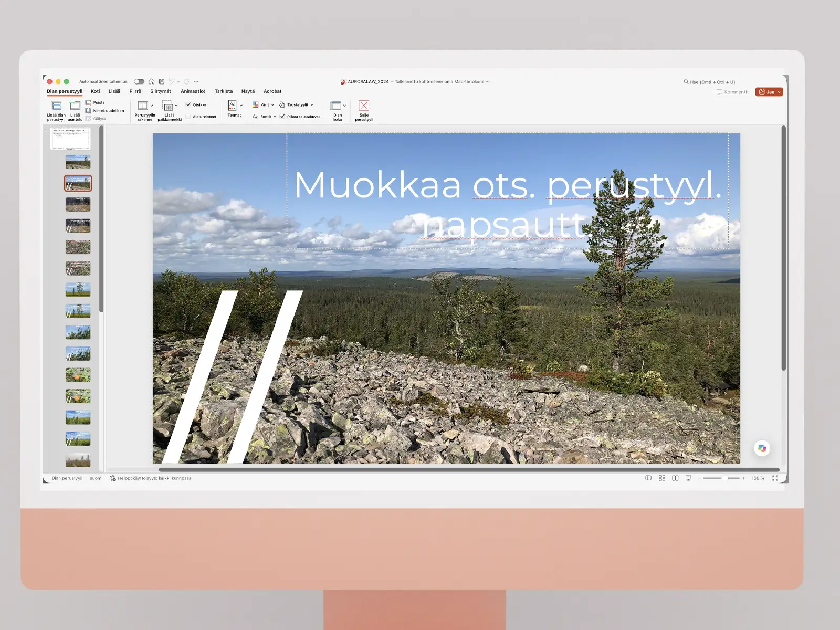Viewport: 840px width, 630px height.
Task: Click Poista in the ribbon
Action: pyautogui.click(x=95, y=102)
